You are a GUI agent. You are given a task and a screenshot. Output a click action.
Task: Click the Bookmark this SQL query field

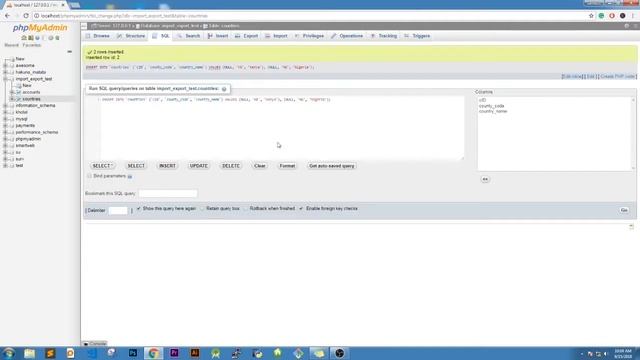coord(168,193)
